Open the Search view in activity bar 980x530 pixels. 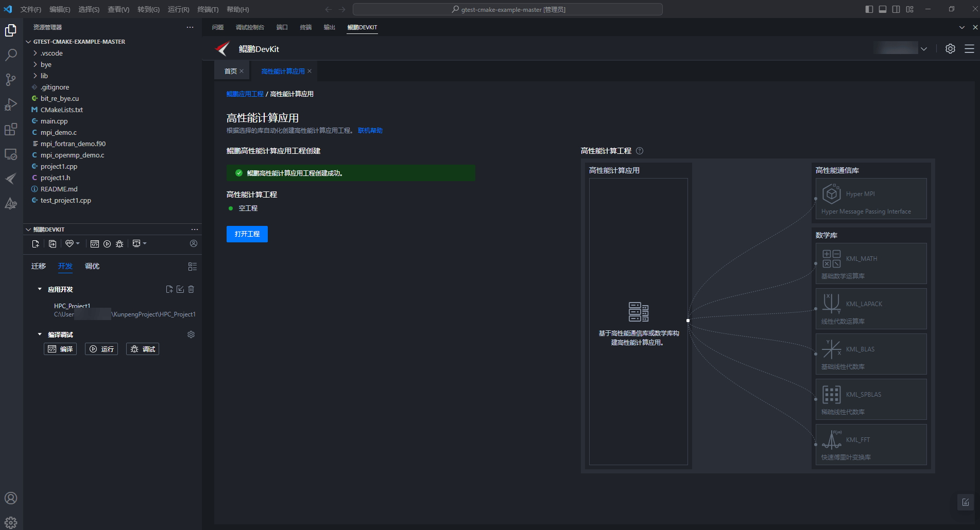pyautogui.click(x=11, y=55)
